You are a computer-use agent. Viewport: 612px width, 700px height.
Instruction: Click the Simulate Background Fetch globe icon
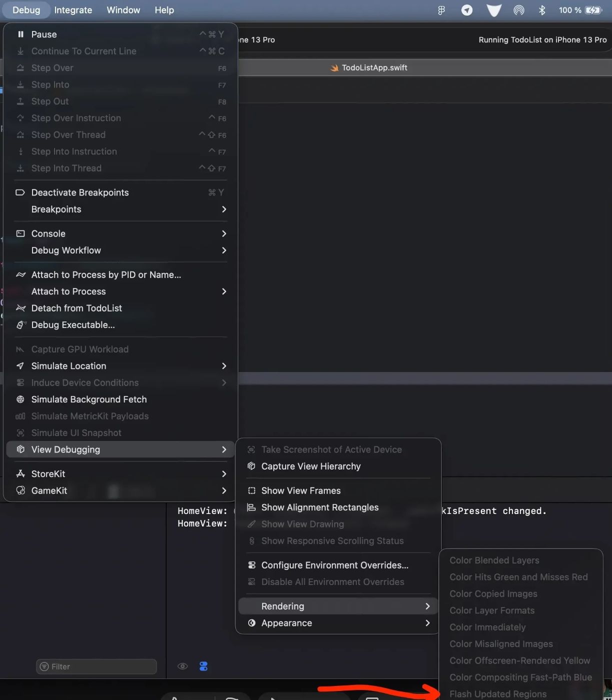pyautogui.click(x=21, y=399)
